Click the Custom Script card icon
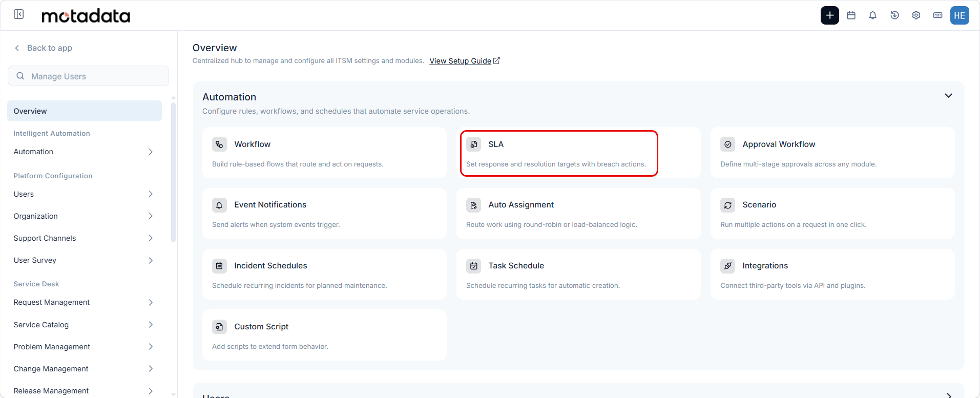Screen dimensions: 980x398 219,327
